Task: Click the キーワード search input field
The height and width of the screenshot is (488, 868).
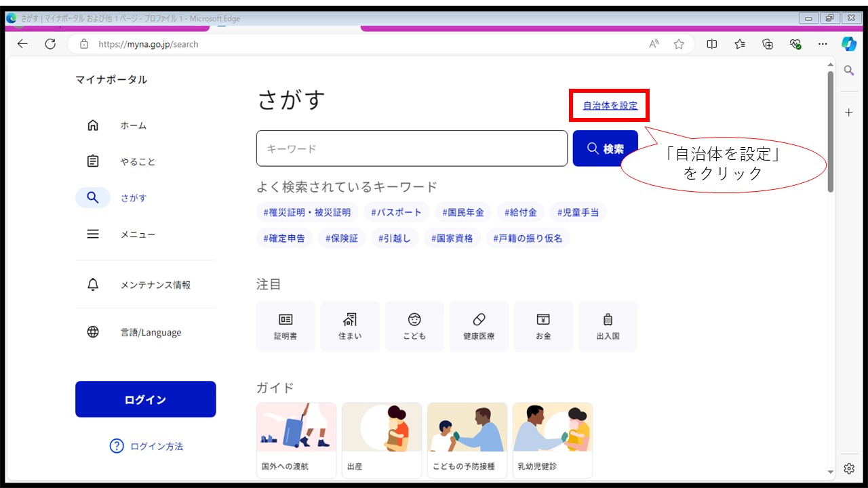Action: (x=412, y=148)
